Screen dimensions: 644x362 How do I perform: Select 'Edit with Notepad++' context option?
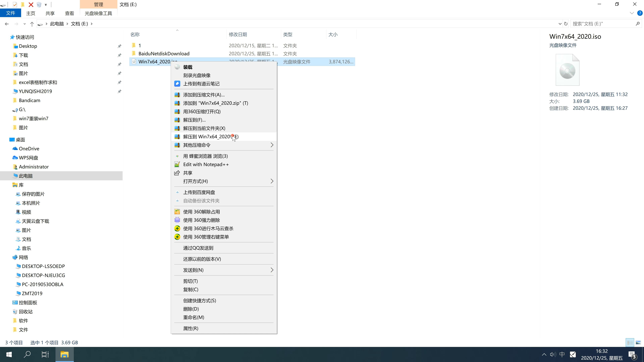coord(206,164)
